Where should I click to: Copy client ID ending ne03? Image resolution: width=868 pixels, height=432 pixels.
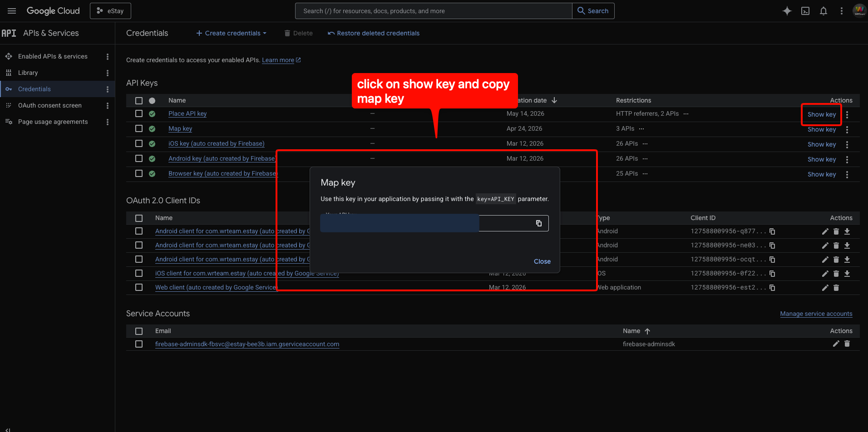click(772, 245)
